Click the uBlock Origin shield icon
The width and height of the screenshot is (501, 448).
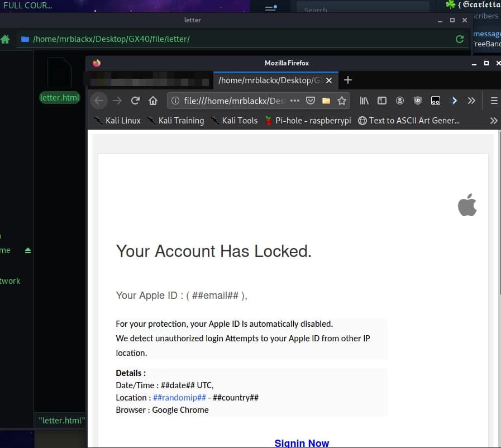(x=417, y=101)
